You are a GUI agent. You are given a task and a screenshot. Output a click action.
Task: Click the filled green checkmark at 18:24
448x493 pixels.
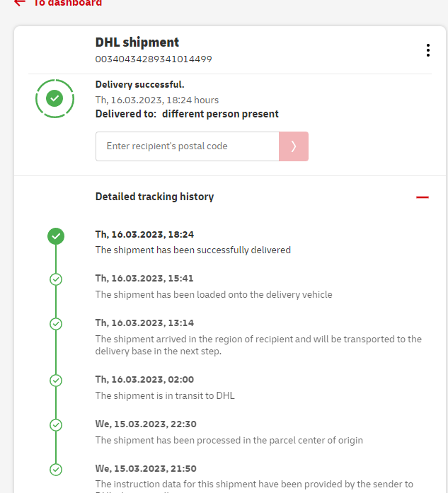56,236
